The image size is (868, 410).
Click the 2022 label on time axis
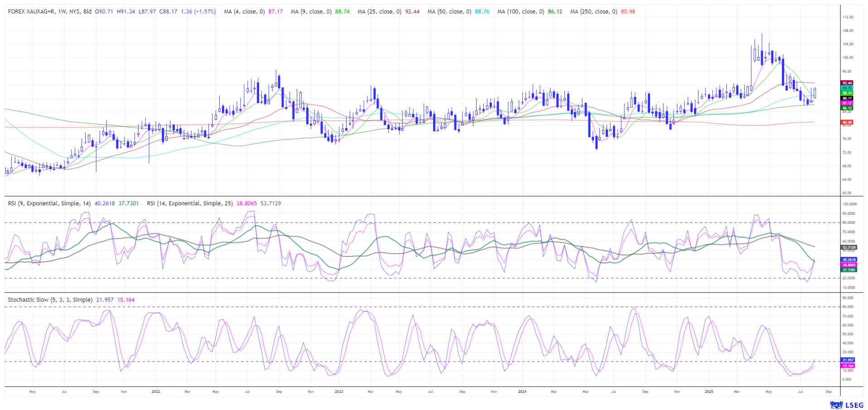pyautogui.click(x=155, y=391)
